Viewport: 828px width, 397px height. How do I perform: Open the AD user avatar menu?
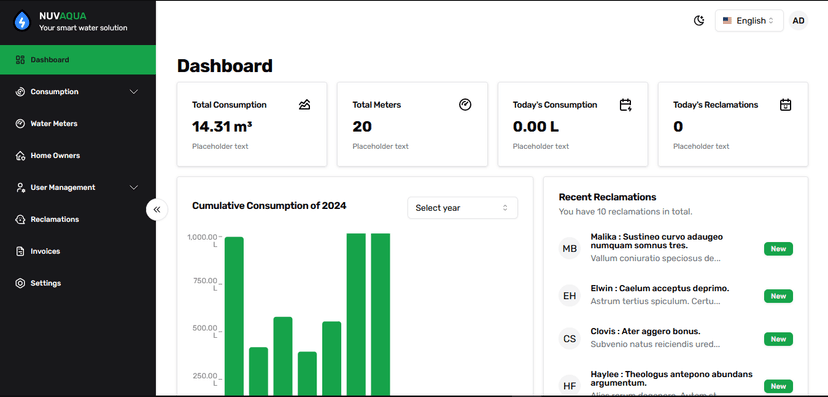tap(798, 21)
